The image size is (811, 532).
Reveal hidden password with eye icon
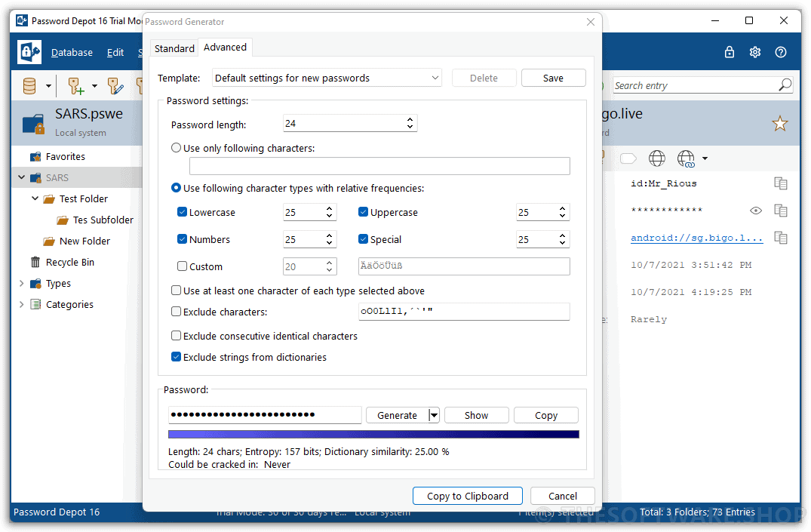(x=756, y=210)
